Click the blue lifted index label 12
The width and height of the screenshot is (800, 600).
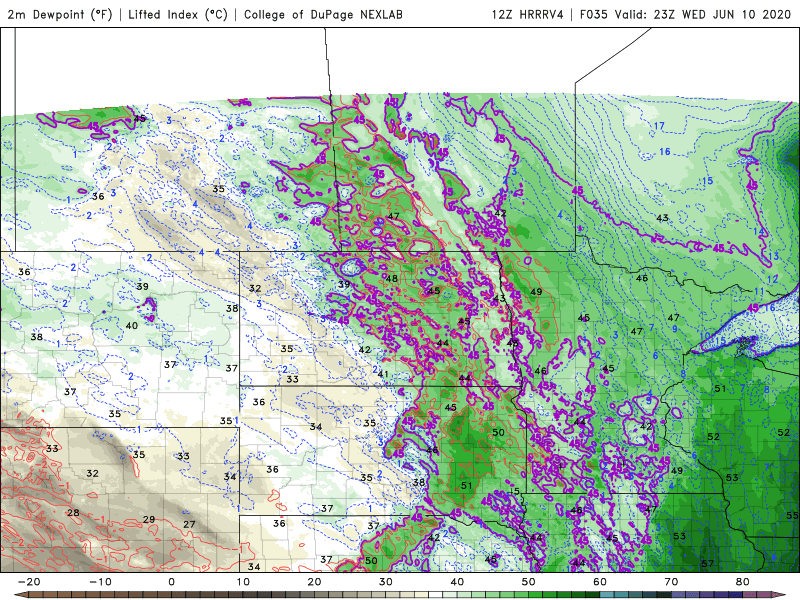tap(772, 279)
